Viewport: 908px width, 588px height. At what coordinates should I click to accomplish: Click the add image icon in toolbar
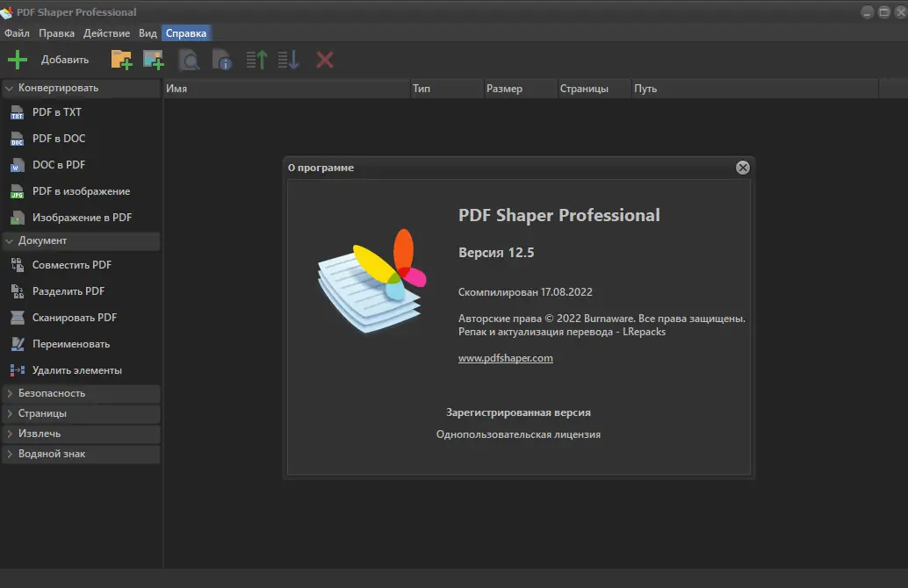pos(154,60)
